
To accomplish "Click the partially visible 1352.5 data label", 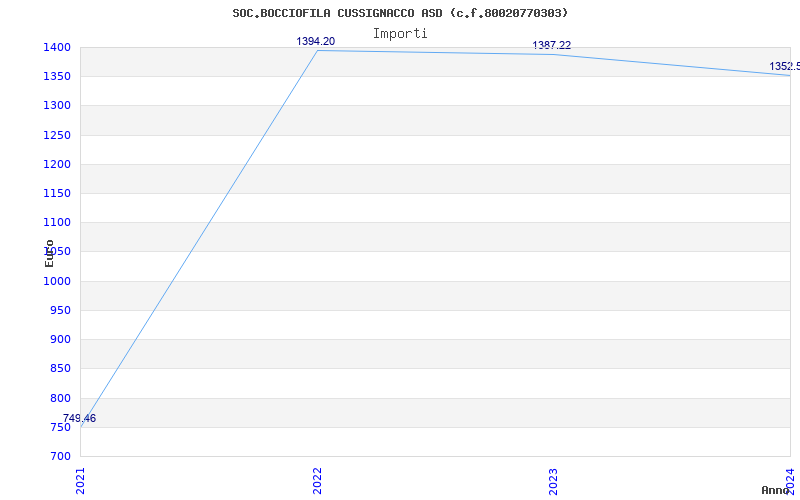I will 785,66.
